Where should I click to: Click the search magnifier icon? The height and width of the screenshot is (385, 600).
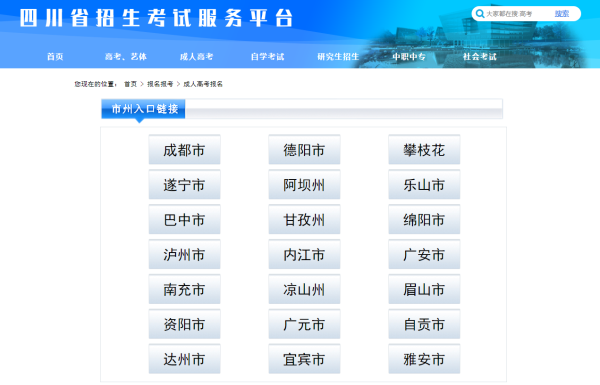[479, 14]
